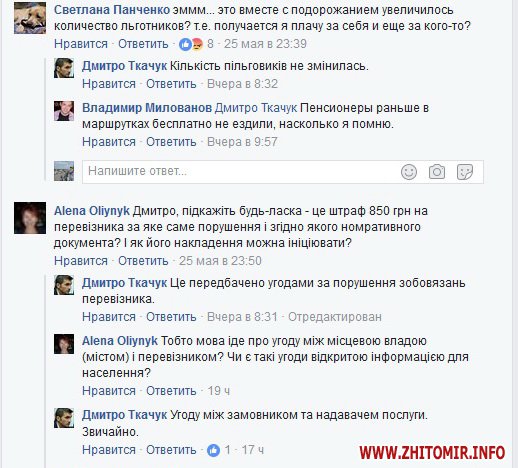Open emoji picker in reply box
The height and width of the screenshot is (468, 518).
[409, 172]
